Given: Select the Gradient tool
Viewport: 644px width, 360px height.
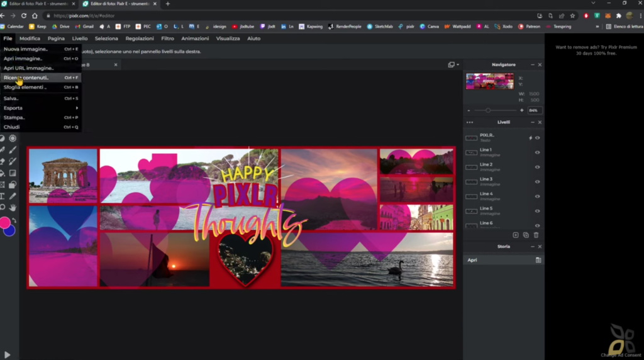Looking at the screenshot, I should click(x=13, y=173).
